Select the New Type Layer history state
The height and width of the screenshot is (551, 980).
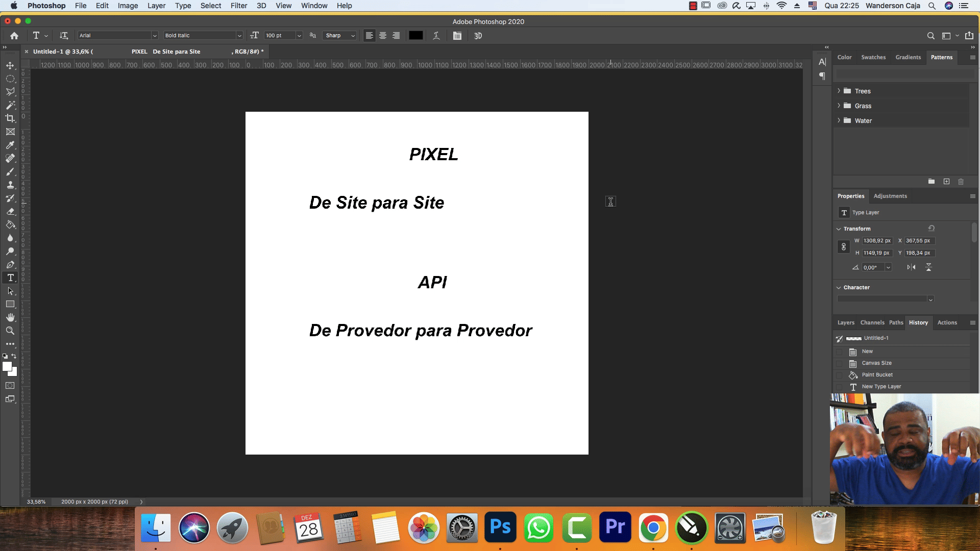[881, 387]
